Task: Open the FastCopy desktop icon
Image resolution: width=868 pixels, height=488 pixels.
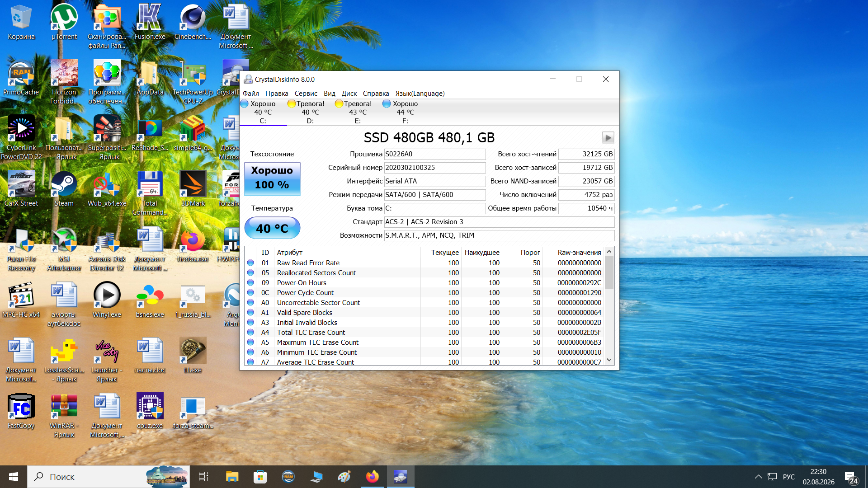Action: [x=21, y=412]
